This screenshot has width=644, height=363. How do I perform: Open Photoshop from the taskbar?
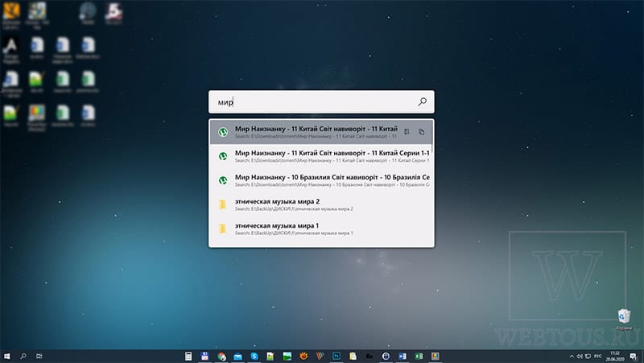[x=336, y=356]
